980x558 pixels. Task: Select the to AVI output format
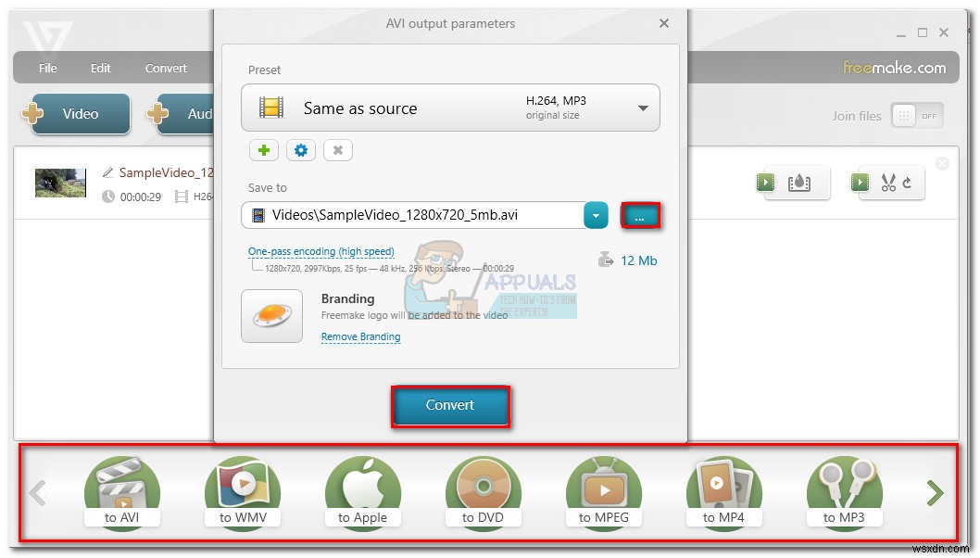click(122, 492)
